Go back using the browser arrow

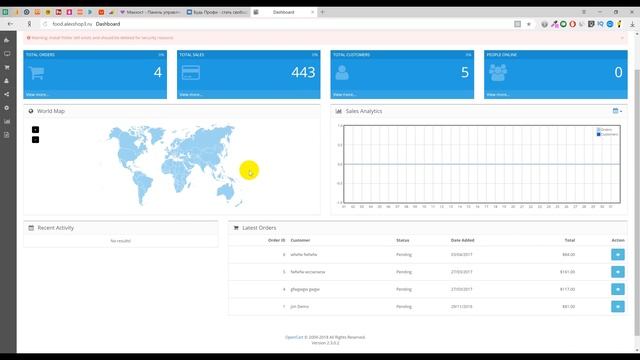click(x=10, y=24)
